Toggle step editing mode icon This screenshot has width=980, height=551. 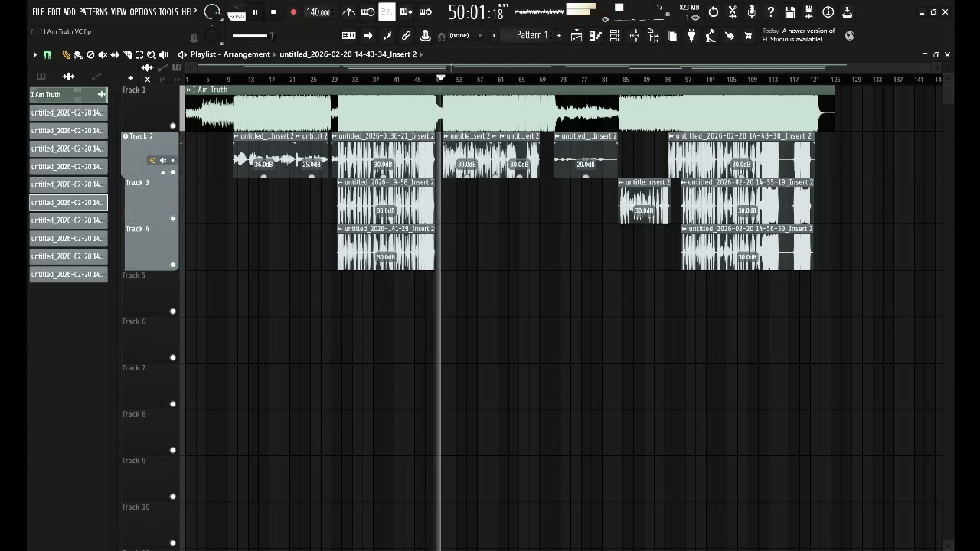pos(387,36)
